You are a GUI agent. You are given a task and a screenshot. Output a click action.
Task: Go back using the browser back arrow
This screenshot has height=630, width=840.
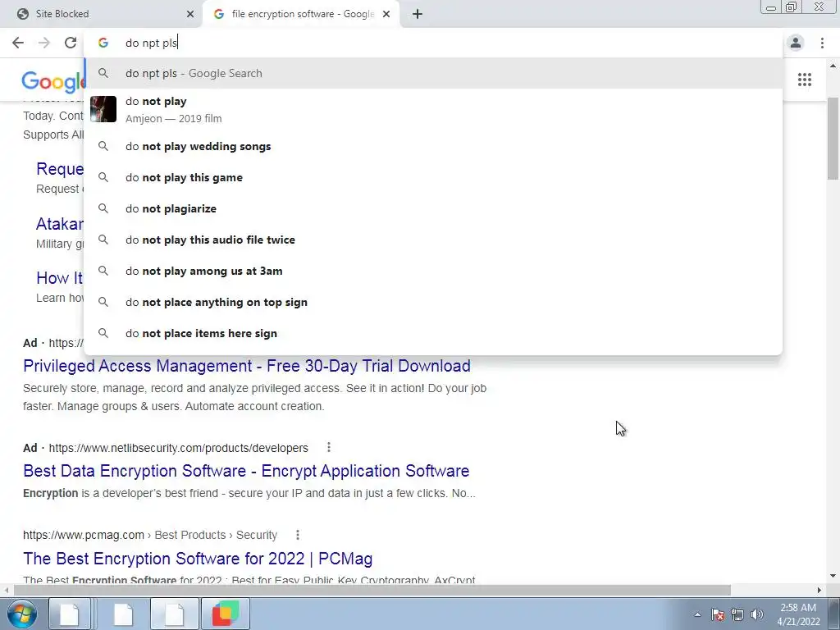pyautogui.click(x=18, y=43)
